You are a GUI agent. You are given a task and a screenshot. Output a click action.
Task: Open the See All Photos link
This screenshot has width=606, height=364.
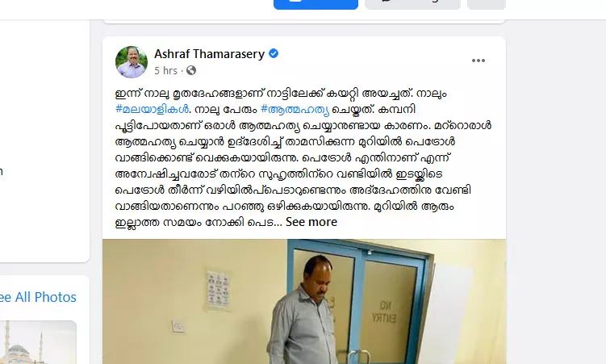(38, 297)
